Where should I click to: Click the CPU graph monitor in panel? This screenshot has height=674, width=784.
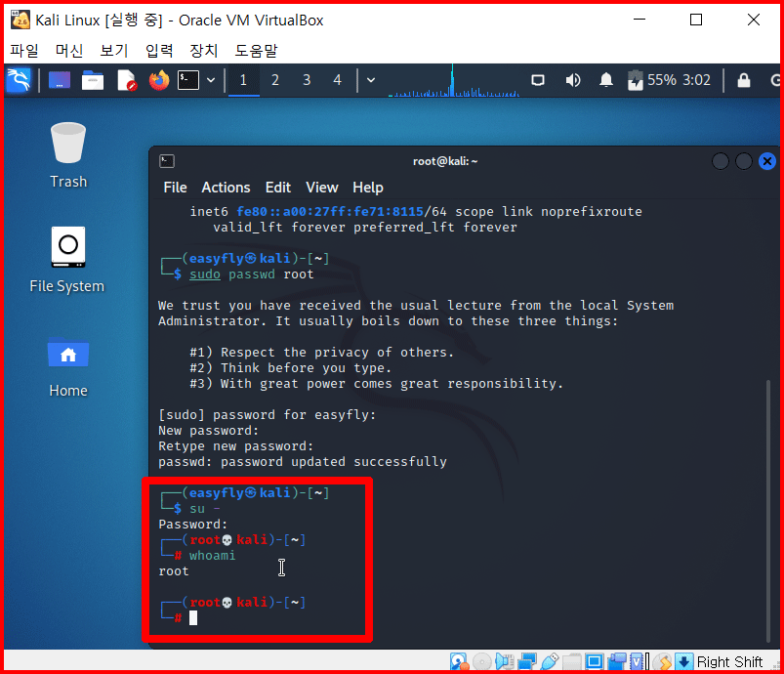(x=454, y=80)
